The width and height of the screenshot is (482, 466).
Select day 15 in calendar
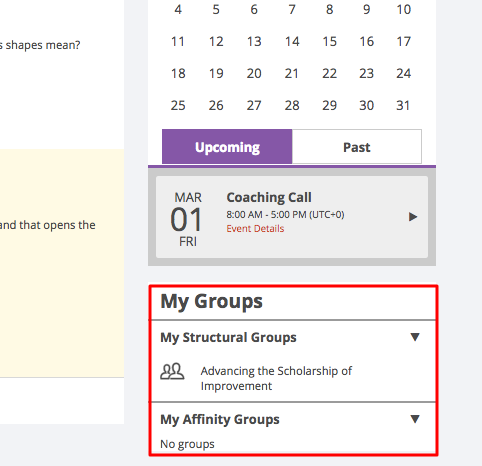[329, 41]
